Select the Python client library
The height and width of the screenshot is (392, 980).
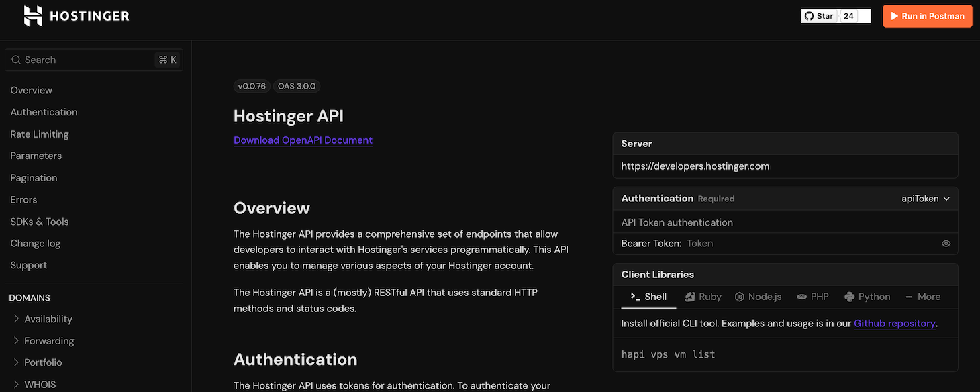(867, 297)
